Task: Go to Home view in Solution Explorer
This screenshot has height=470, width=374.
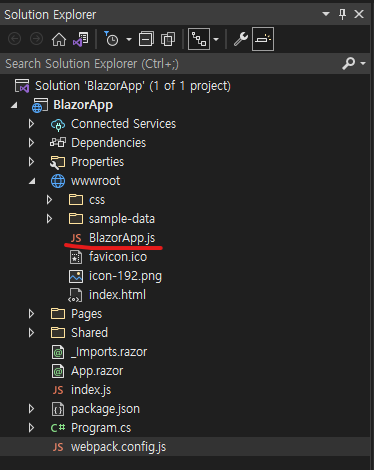Action: [x=59, y=39]
